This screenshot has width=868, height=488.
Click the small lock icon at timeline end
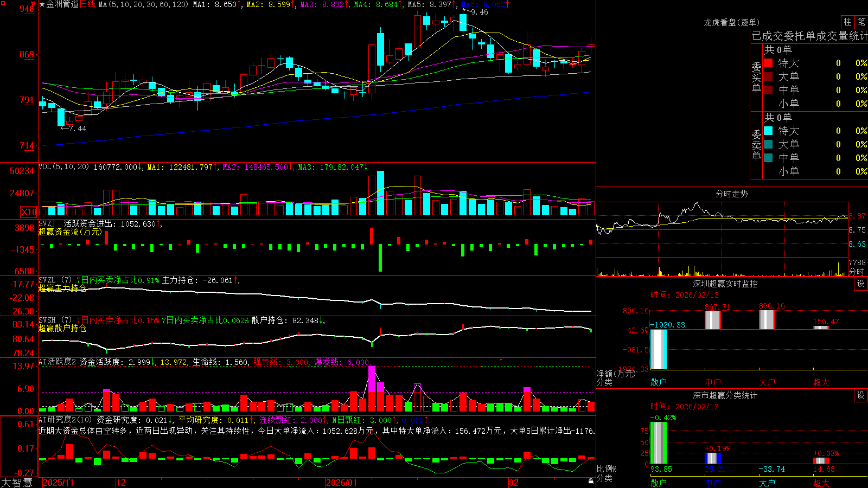[x=591, y=481]
